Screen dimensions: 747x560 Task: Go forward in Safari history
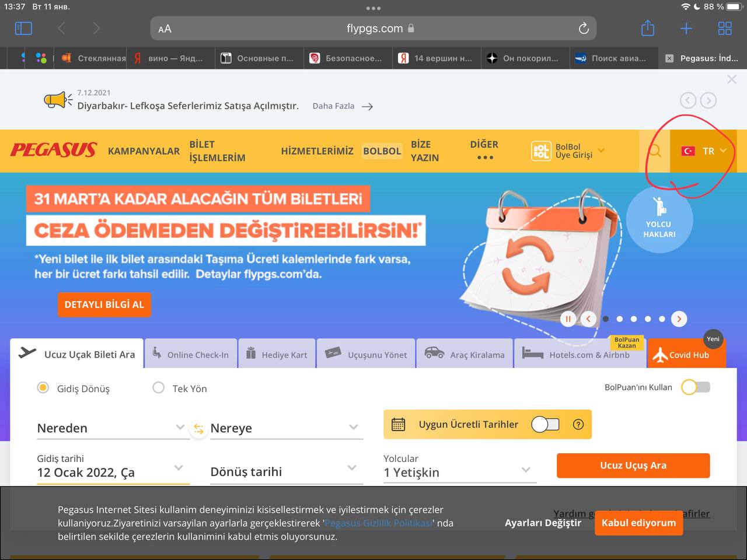pos(97,28)
